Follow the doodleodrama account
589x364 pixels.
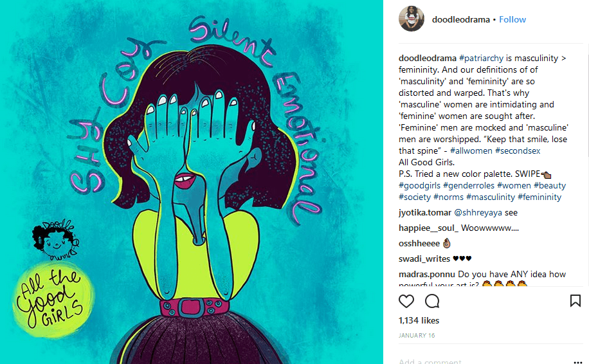pos(512,19)
